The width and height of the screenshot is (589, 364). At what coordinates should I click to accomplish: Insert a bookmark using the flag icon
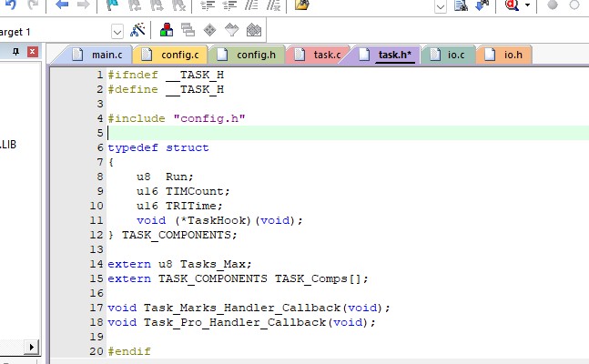click(111, 5)
